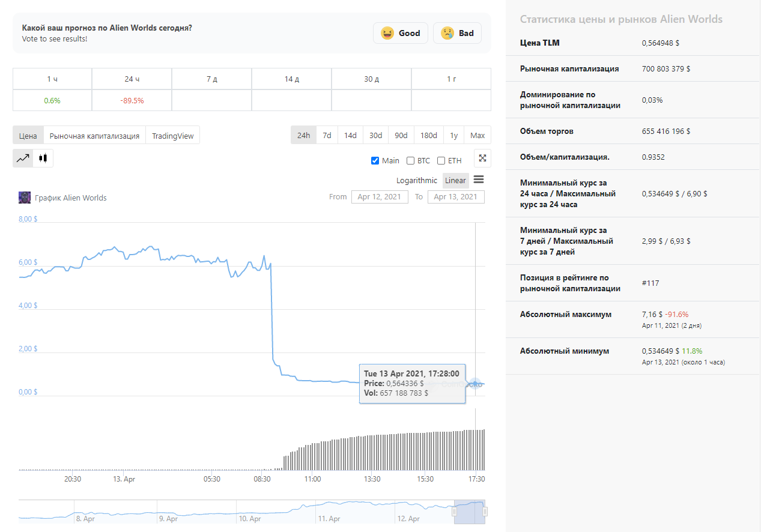The height and width of the screenshot is (532, 776).
Task: Select the 30d time range button
Action: tap(375, 135)
